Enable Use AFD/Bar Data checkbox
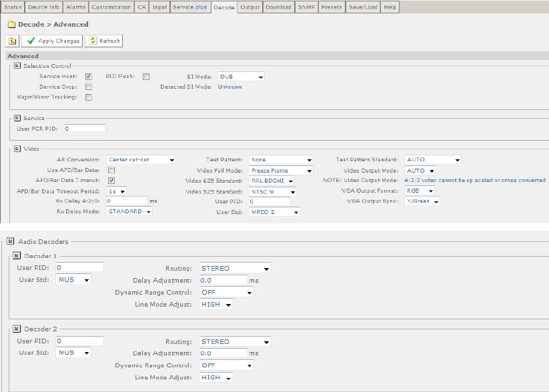This screenshot has width=549, height=392. click(x=111, y=170)
